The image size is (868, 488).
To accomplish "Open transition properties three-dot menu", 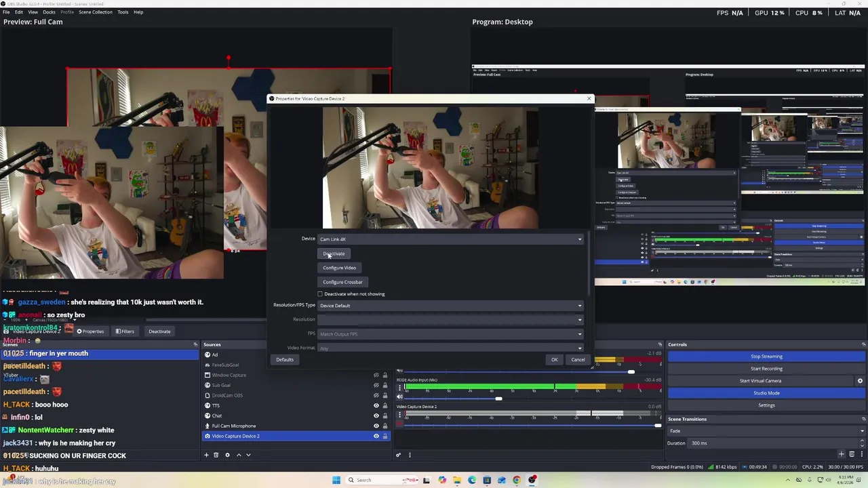I will (861, 454).
